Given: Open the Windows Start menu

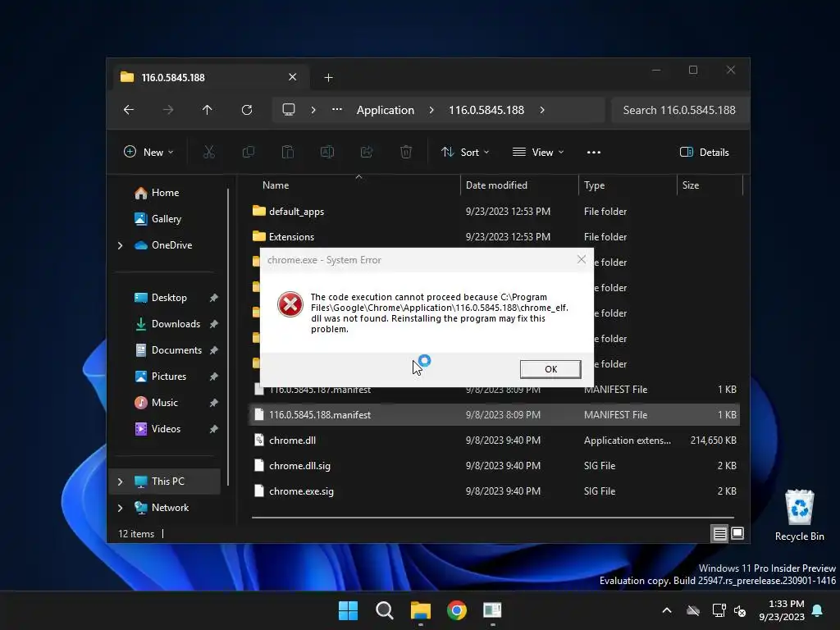Looking at the screenshot, I should [x=348, y=610].
